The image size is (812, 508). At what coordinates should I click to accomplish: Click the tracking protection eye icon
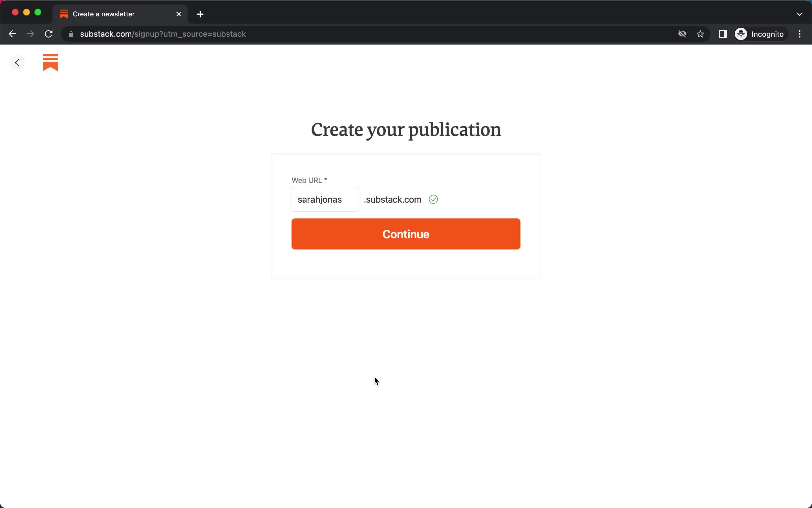point(682,34)
